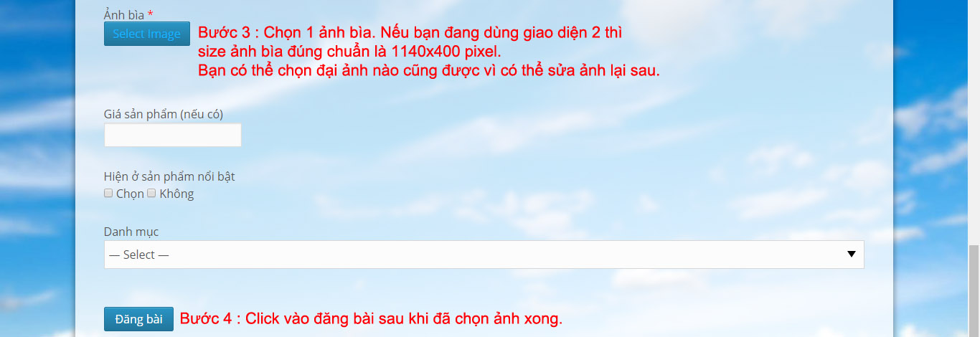Click the Giá sản phẩm (nếu có) label
The image size is (980, 337).
click(x=169, y=114)
